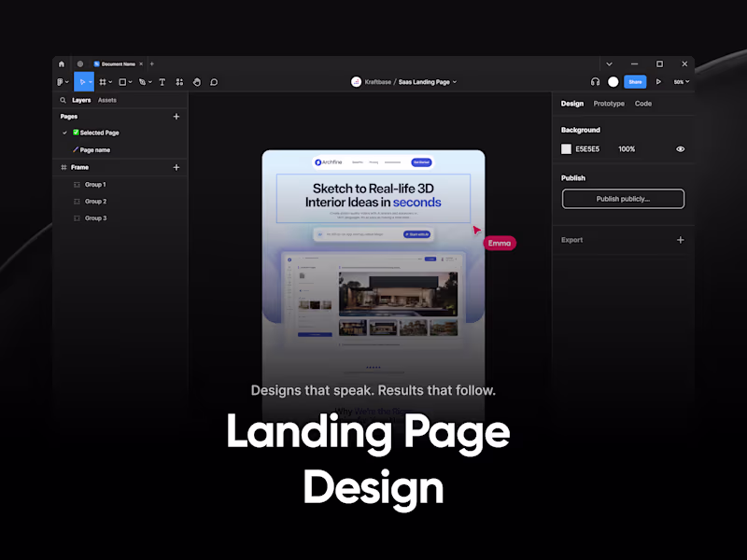The image size is (747, 560).
Task: Select the Hand tool
Action: pos(197,82)
